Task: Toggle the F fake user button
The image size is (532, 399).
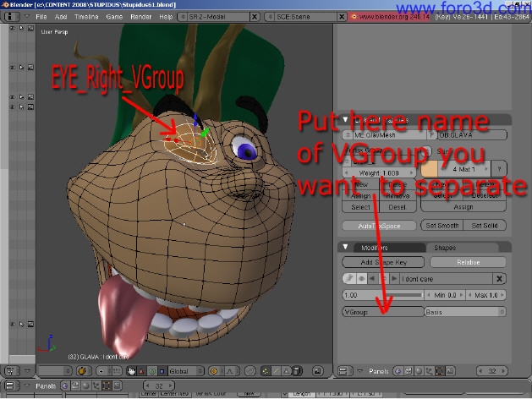Action: [431, 135]
